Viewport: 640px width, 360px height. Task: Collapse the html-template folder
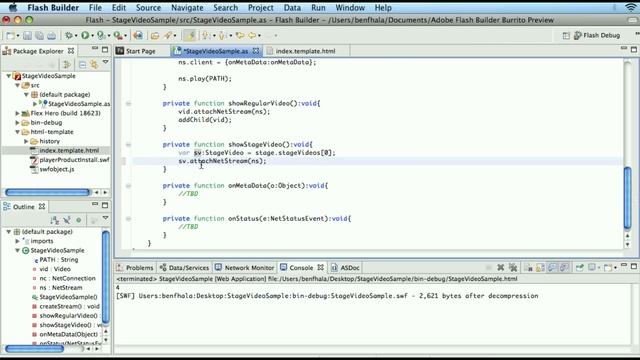point(18,132)
